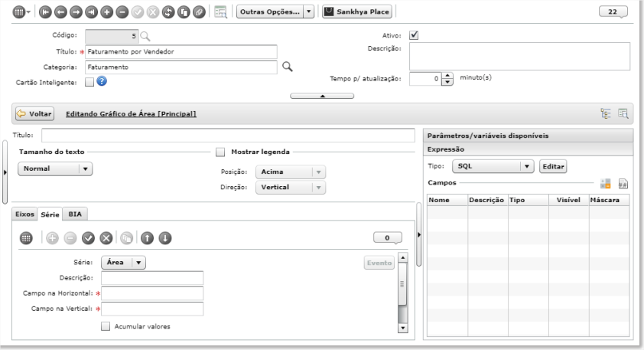Click the attachment paperclip icon
644x350 pixels.
click(x=199, y=12)
